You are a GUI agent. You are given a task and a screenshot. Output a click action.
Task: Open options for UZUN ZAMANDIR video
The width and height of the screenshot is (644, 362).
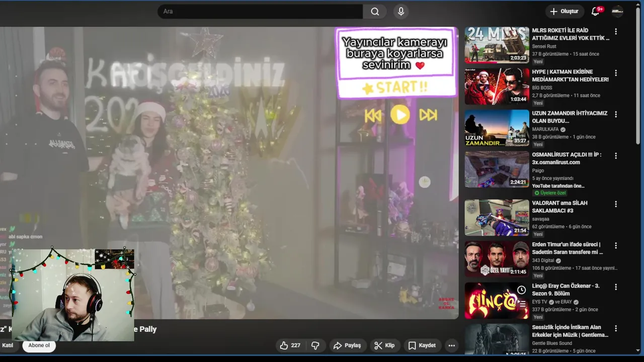point(616,114)
